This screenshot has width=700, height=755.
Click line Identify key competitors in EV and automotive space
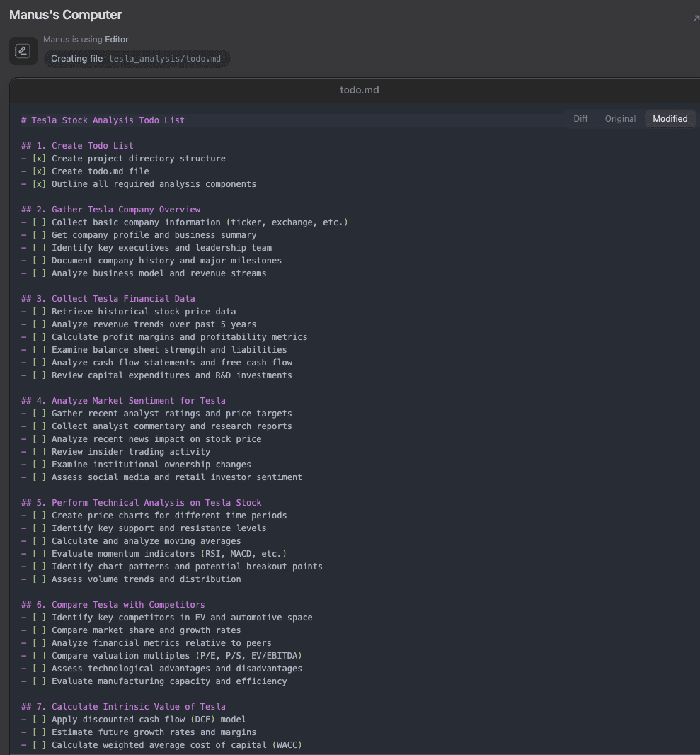point(182,618)
